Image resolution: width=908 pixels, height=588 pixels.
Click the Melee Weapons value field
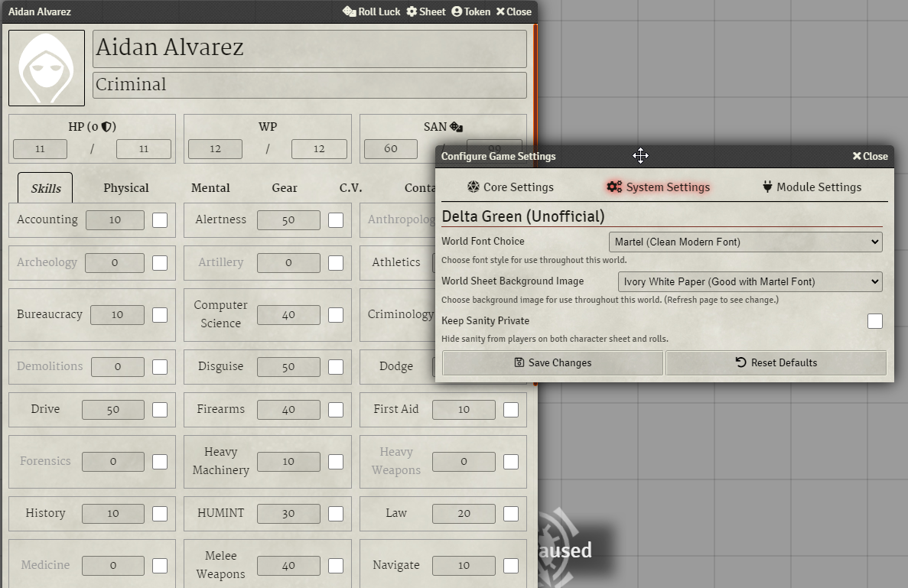(x=288, y=565)
